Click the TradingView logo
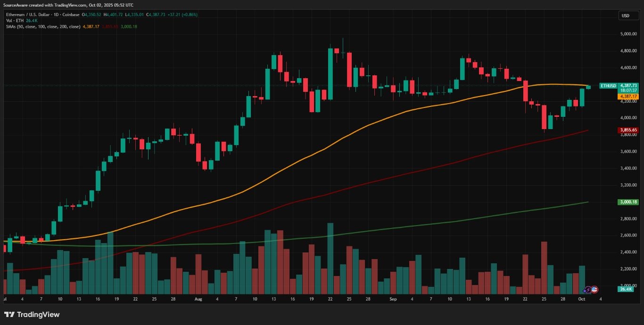Viewport: 644px width, 325px height. (32, 314)
